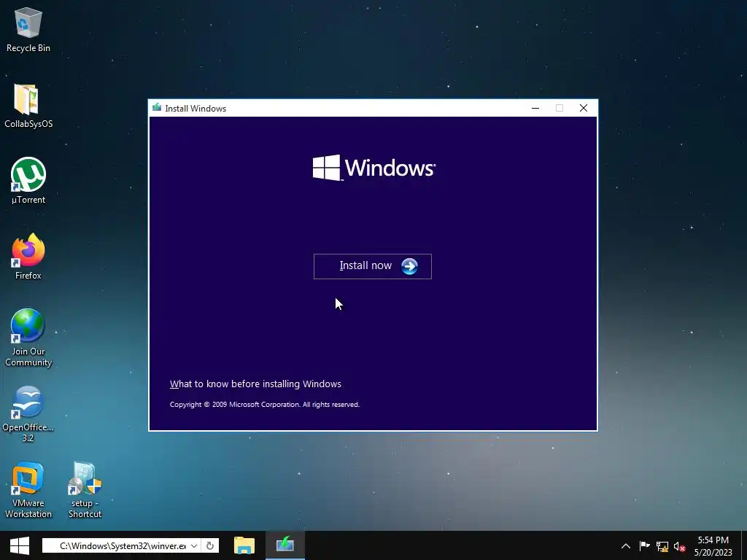Viewport: 747px width, 560px height.
Task: Click the Install now button
Action: click(373, 266)
